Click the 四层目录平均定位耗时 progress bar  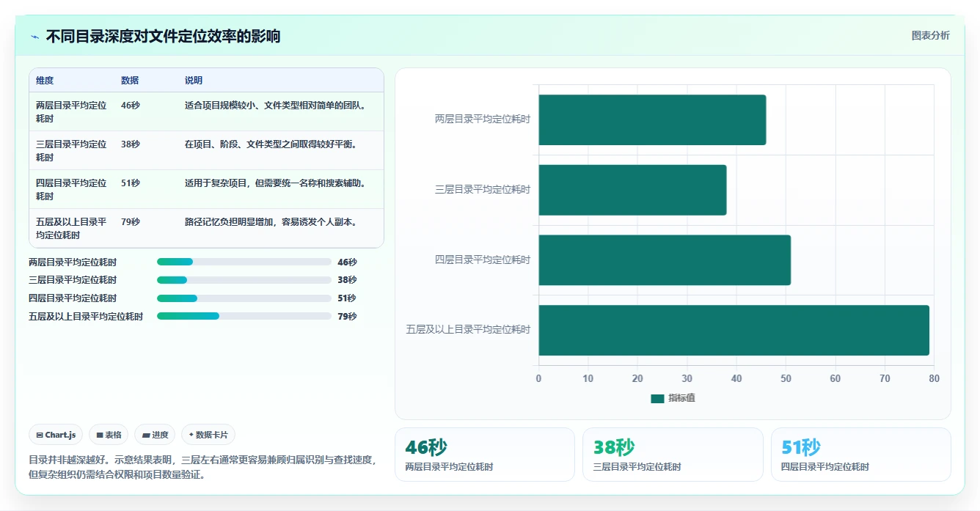[244, 298]
